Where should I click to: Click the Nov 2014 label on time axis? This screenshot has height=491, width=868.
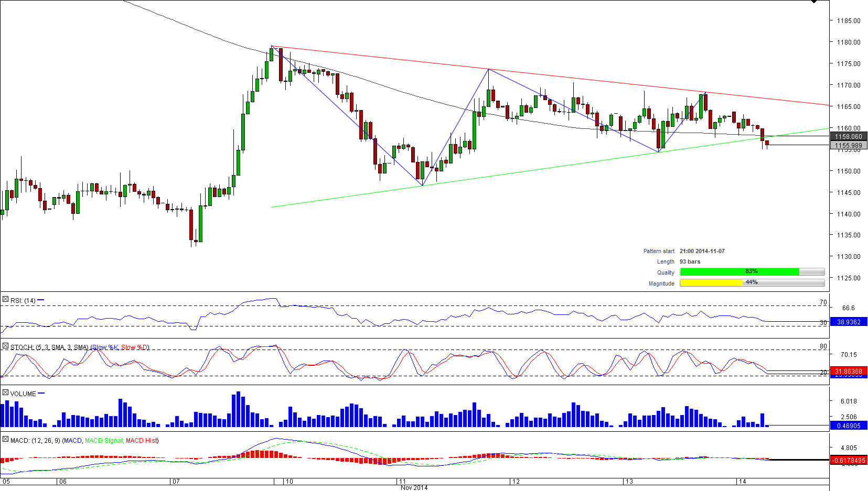tap(414, 488)
